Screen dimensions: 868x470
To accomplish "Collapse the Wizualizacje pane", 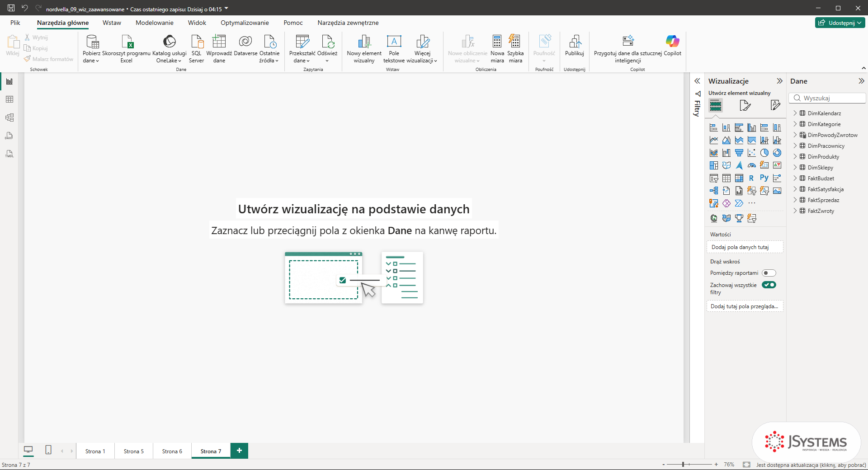I will 779,81.
